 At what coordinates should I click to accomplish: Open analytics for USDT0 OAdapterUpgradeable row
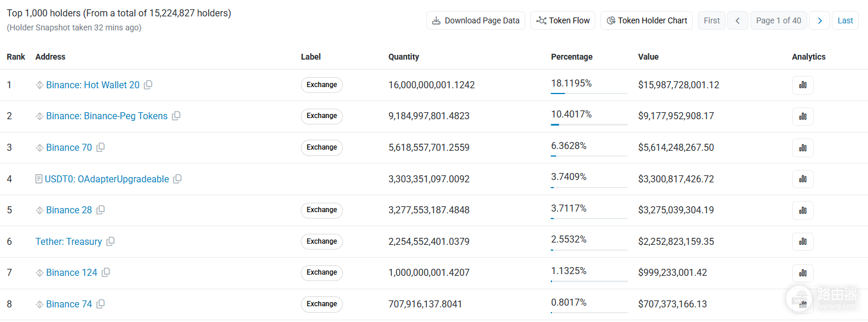(x=803, y=179)
